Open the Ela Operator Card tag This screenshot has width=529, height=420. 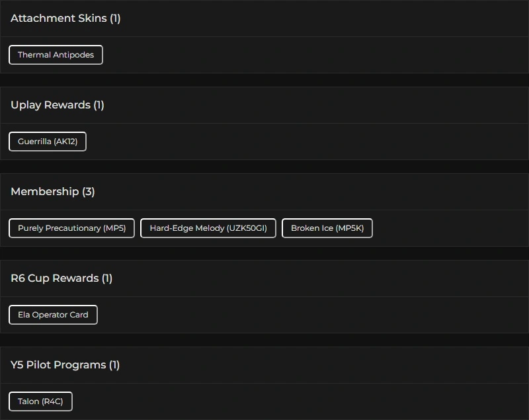pyautogui.click(x=53, y=315)
